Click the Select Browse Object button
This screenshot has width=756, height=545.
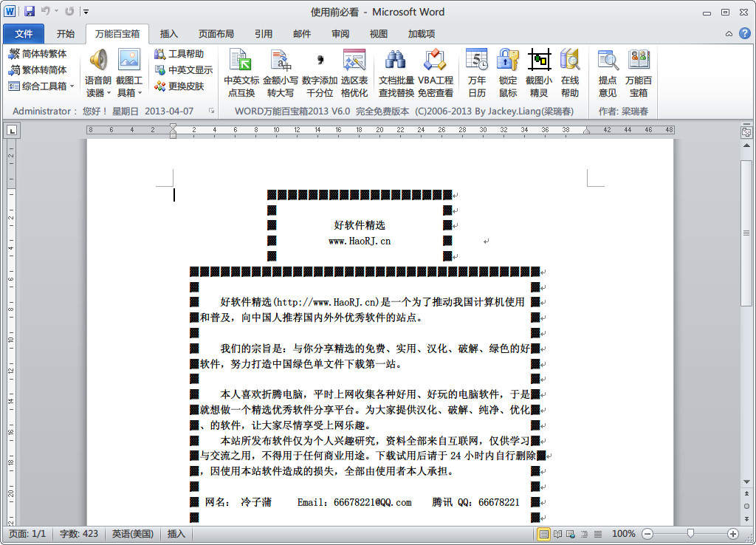(746, 506)
